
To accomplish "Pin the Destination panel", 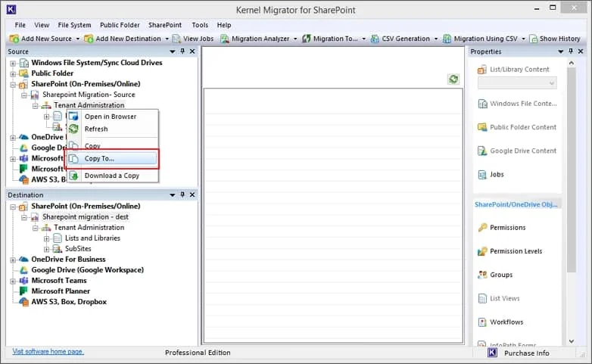I will point(182,194).
